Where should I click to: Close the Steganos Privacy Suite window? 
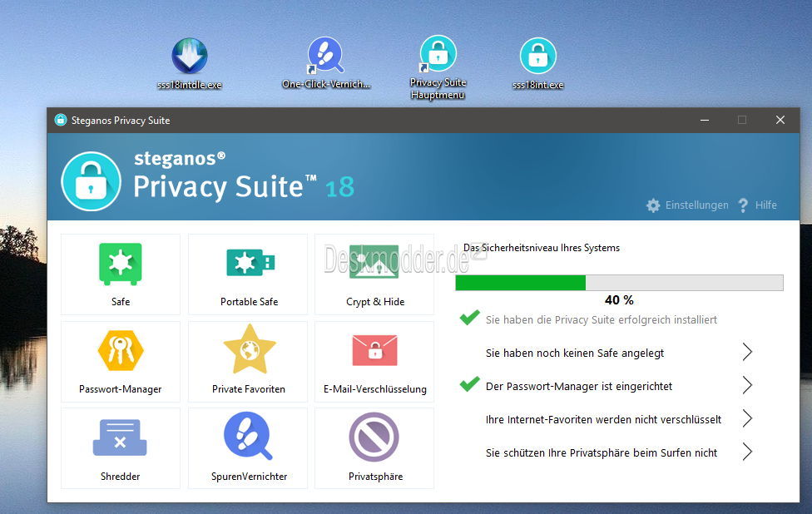(x=780, y=120)
